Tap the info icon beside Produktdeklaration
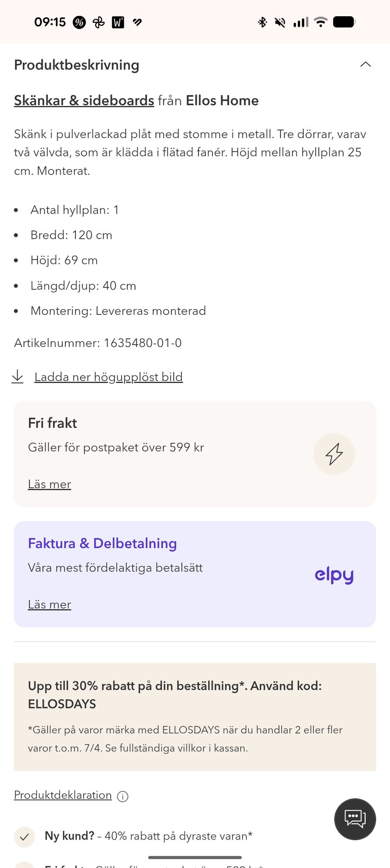 point(123,797)
